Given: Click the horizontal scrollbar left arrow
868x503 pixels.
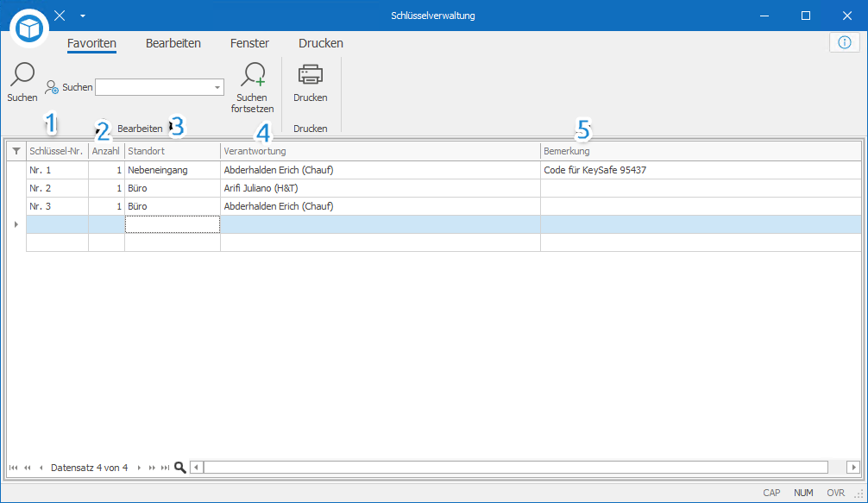Looking at the screenshot, I should [x=197, y=468].
